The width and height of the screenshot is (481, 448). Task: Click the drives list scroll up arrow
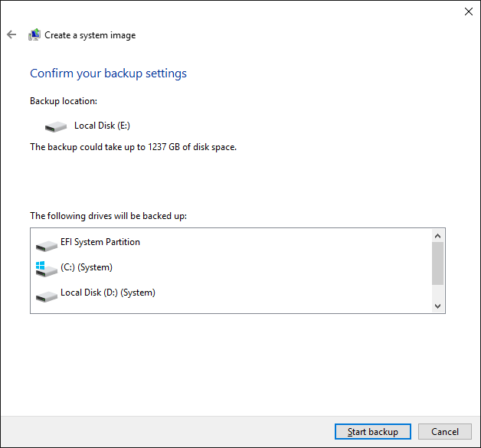[438, 236]
